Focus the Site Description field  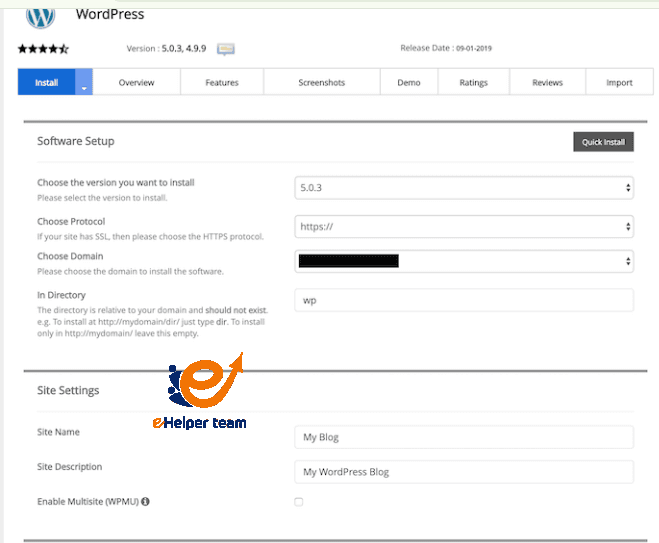pyautogui.click(x=464, y=472)
